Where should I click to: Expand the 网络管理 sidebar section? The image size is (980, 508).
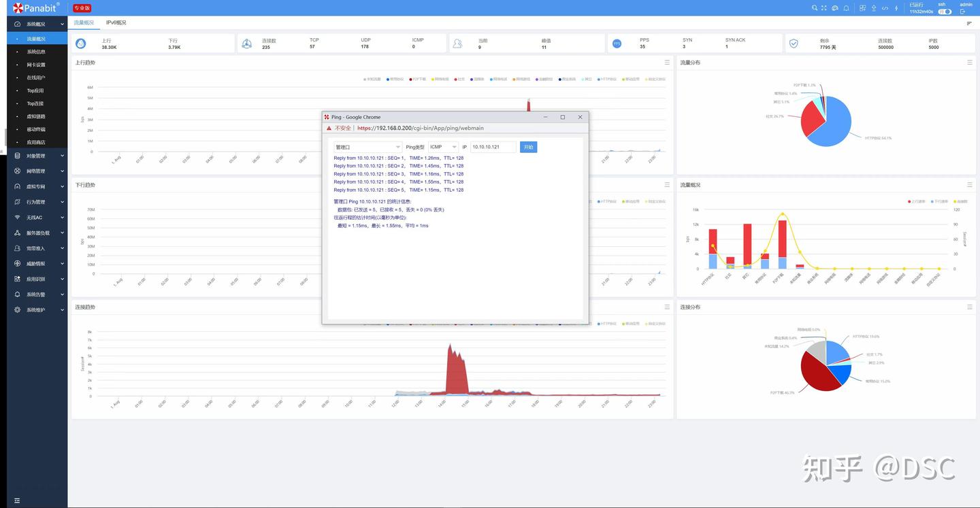pos(36,171)
